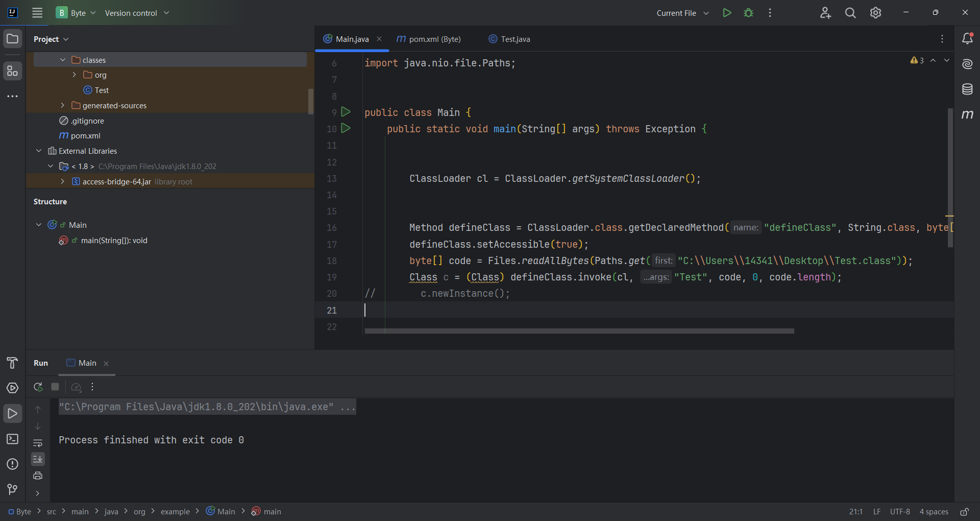Expand access-bridge-64.jar library
This screenshot has width=980, height=521.
coord(63,181)
